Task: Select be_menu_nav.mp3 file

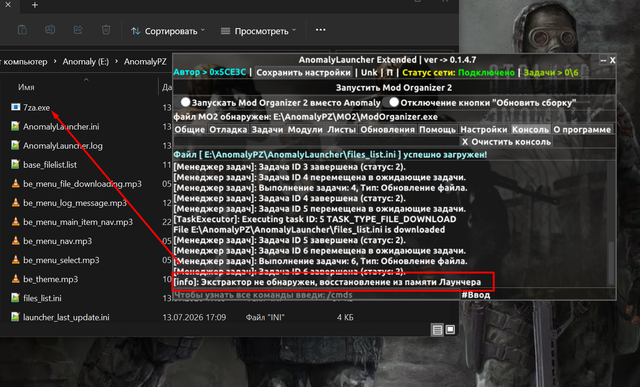Action: (x=58, y=241)
